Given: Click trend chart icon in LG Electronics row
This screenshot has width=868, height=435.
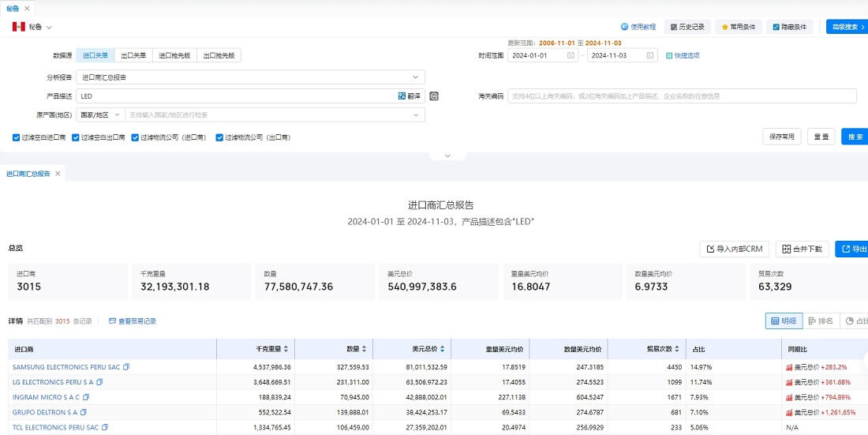Looking at the screenshot, I should tap(789, 382).
